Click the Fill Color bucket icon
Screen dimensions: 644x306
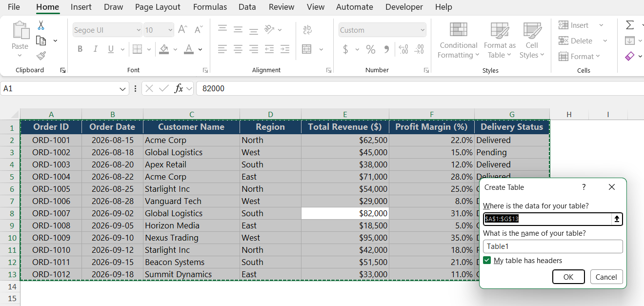164,49
